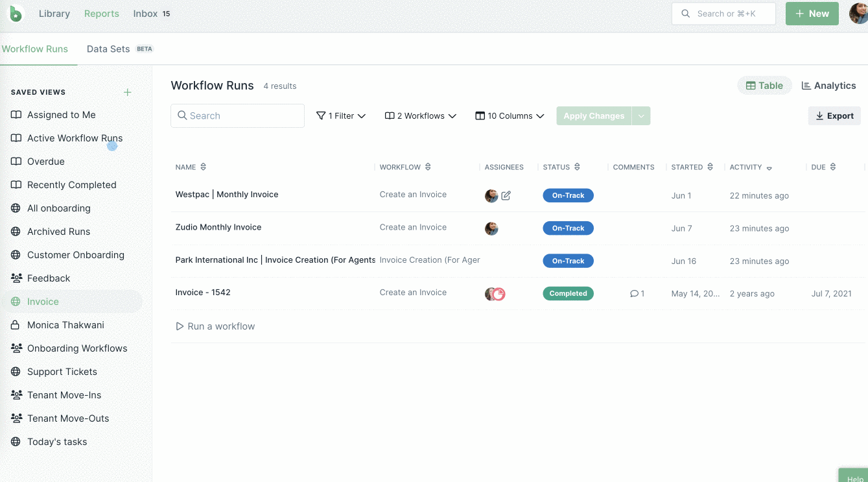The height and width of the screenshot is (482, 868).
Task: Open the 2 Workflows dropdown
Action: click(421, 116)
